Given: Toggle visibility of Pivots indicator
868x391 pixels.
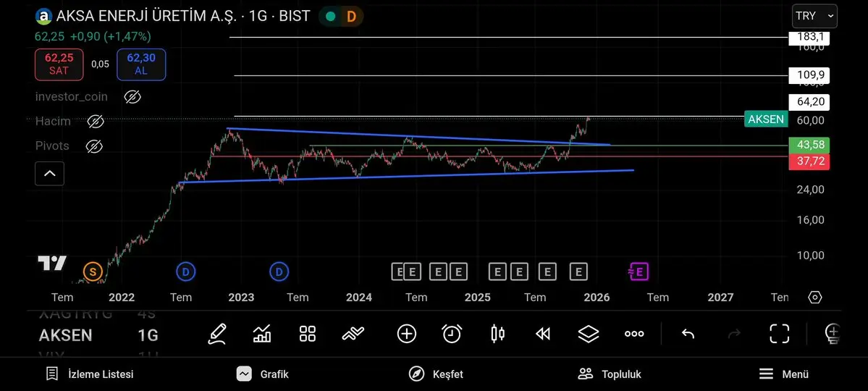Looking at the screenshot, I should pyautogui.click(x=94, y=146).
